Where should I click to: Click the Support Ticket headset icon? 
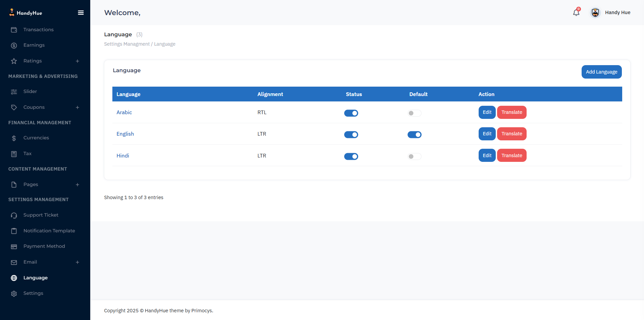[x=14, y=215]
